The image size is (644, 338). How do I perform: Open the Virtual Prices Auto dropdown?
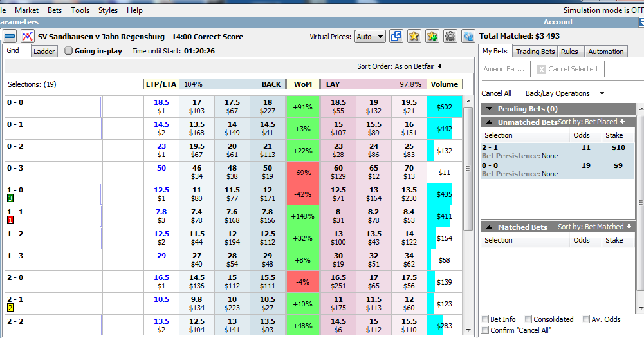tap(370, 37)
